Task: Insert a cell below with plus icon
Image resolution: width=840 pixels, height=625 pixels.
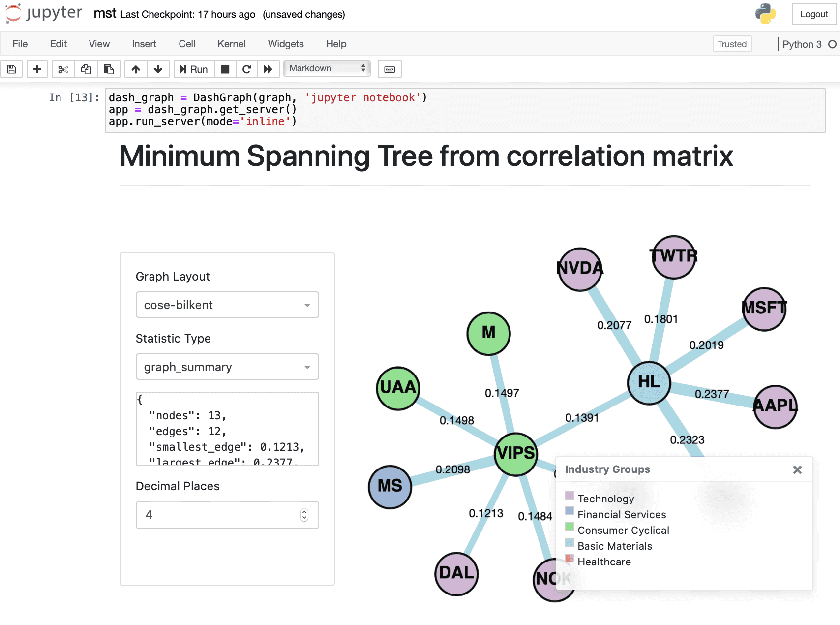Action: tap(37, 69)
